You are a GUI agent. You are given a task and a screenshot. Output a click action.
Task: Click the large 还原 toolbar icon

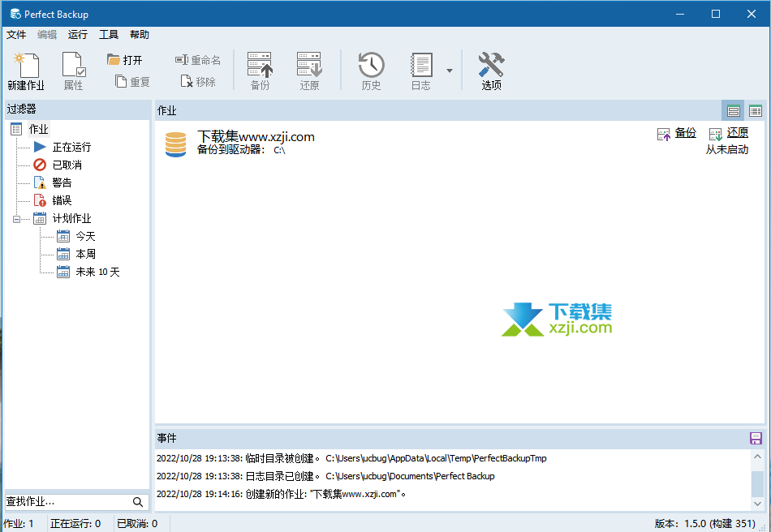pyautogui.click(x=309, y=71)
